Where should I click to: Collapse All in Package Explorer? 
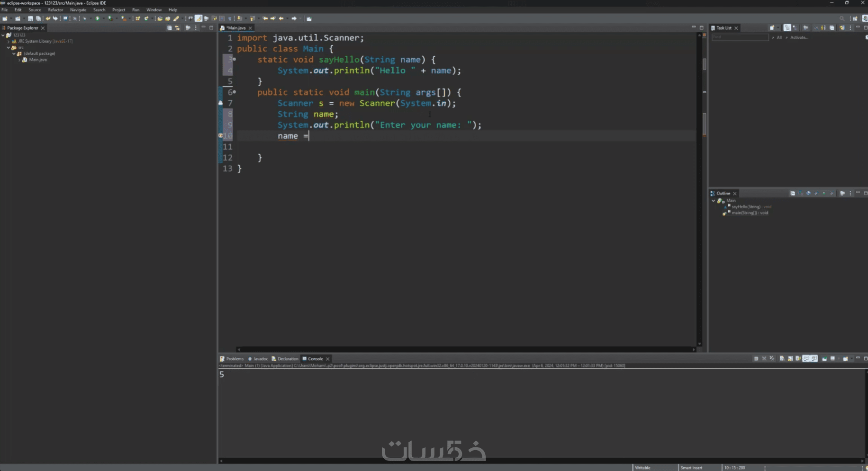pyautogui.click(x=170, y=28)
